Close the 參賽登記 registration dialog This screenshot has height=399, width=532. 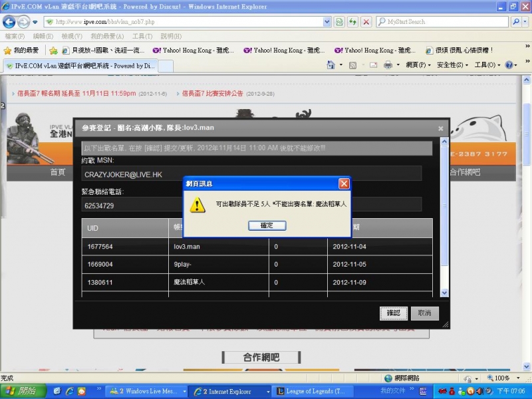440,128
